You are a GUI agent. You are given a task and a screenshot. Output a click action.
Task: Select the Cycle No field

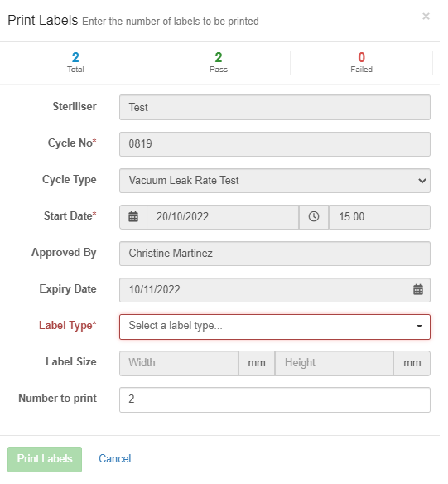pos(274,144)
